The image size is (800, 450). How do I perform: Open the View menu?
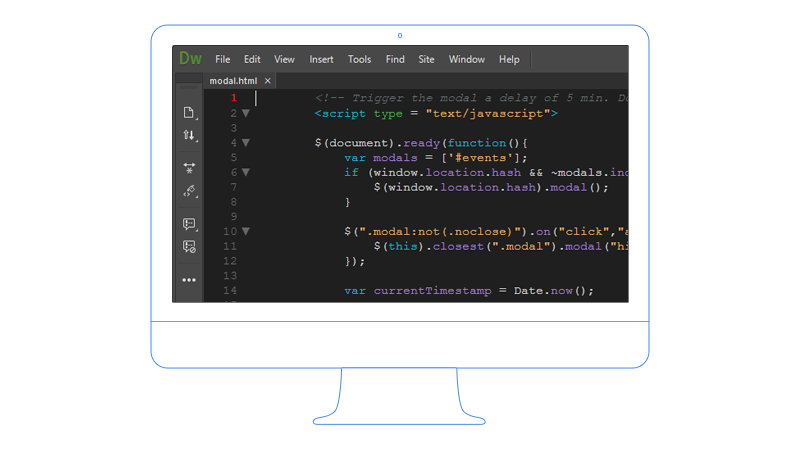tap(284, 60)
